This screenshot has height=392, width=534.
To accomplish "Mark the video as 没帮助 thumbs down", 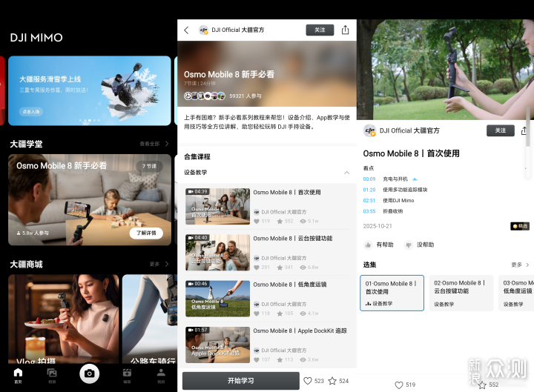I will coord(419,245).
